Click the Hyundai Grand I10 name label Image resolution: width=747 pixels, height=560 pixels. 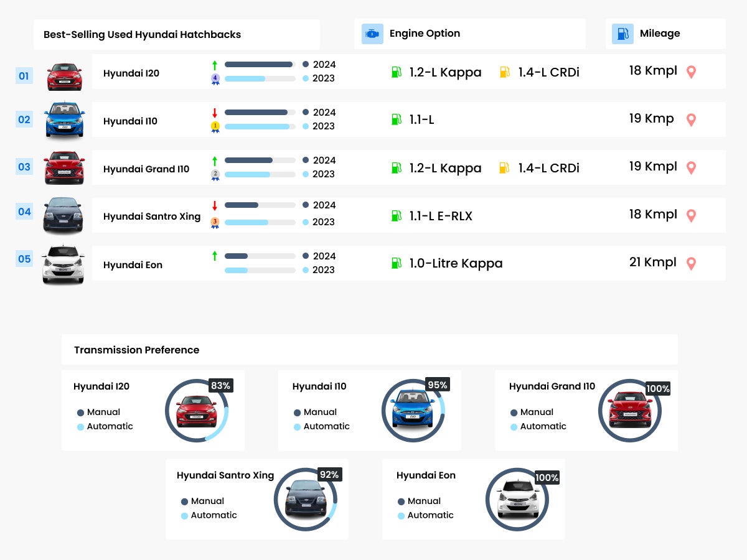pos(147,169)
